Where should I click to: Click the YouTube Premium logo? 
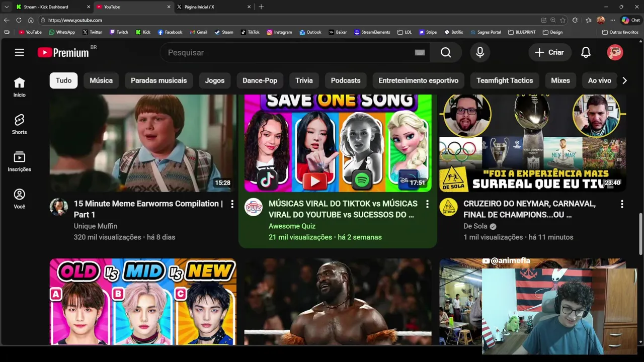pos(63,52)
